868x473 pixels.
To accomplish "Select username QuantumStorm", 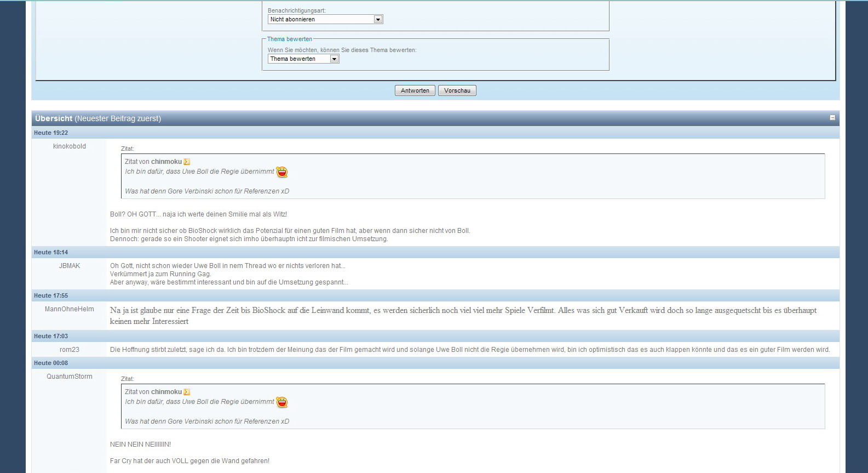I will [70, 377].
